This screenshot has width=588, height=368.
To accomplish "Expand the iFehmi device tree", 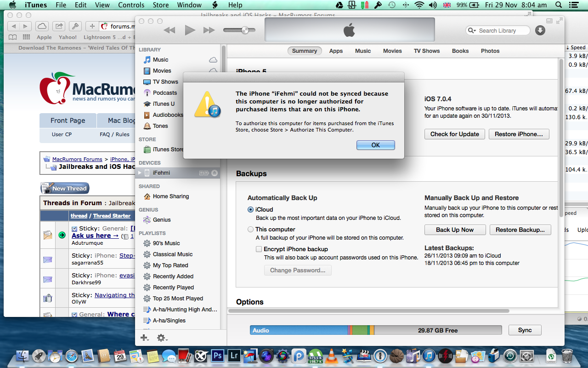I will click(140, 173).
